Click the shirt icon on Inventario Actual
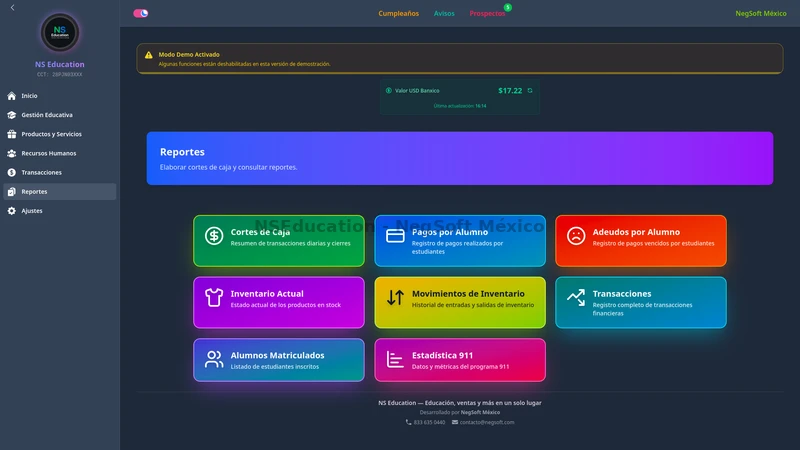This screenshot has height=450, width=800. pyautogui.click(x=214, y=297)
